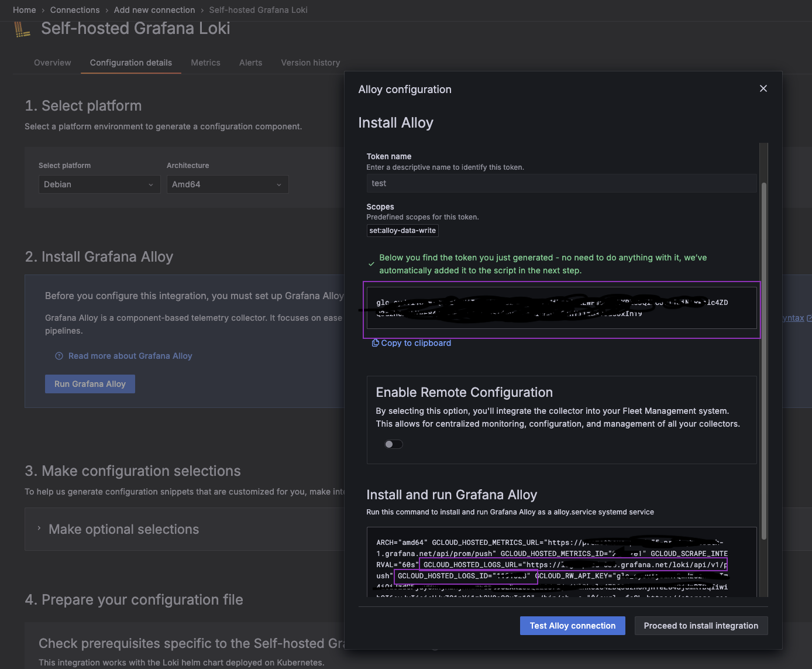This screenshot has height=669, width=812.
Task: Navigate to Connections breadcrumb
Action: tap(75, 10)
